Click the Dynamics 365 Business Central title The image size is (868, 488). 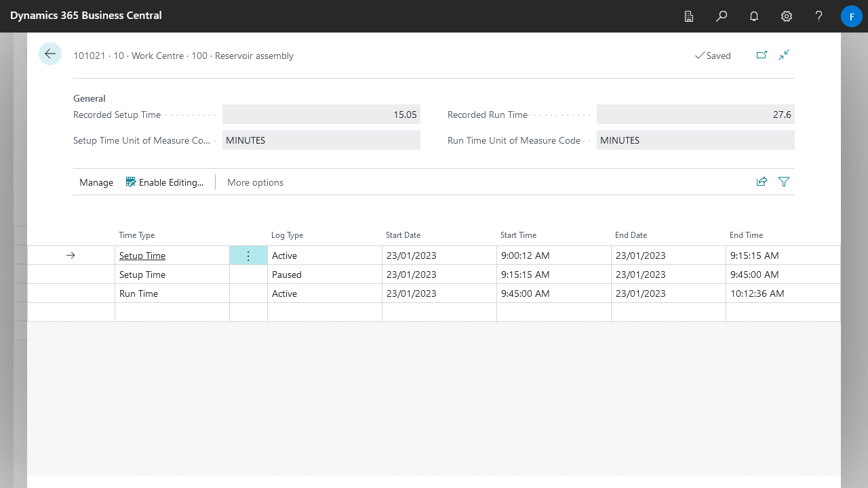(86, 16)
